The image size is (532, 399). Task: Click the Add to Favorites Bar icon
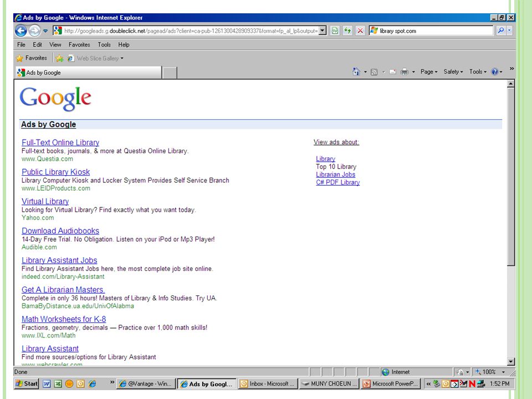(x=59, y=58)
